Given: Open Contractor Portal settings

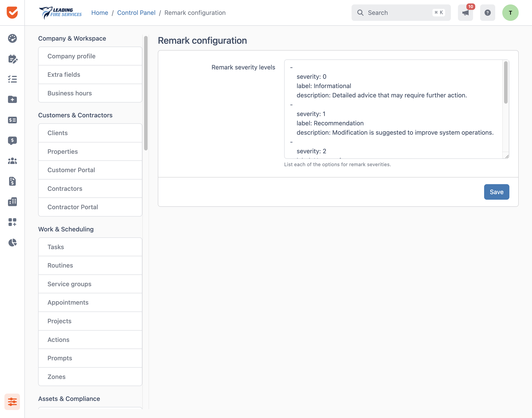Looking at the screenshot, I should 90,207.
